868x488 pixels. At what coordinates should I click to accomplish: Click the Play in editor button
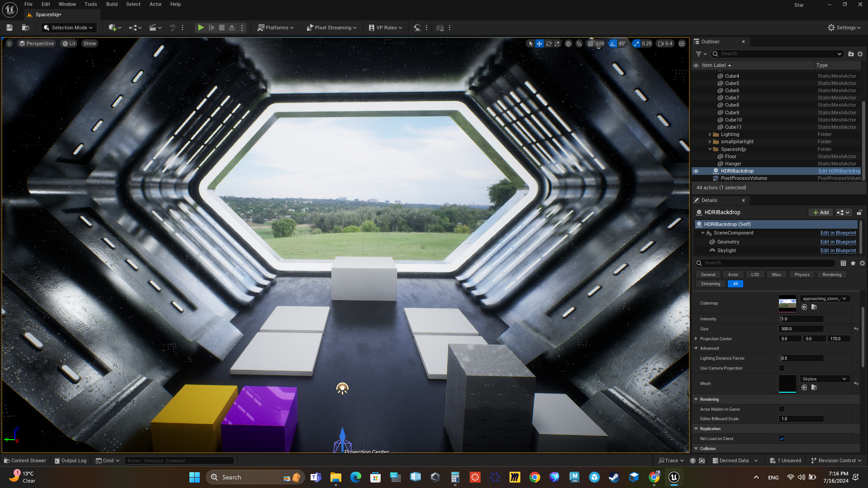[x=201, y=28]
